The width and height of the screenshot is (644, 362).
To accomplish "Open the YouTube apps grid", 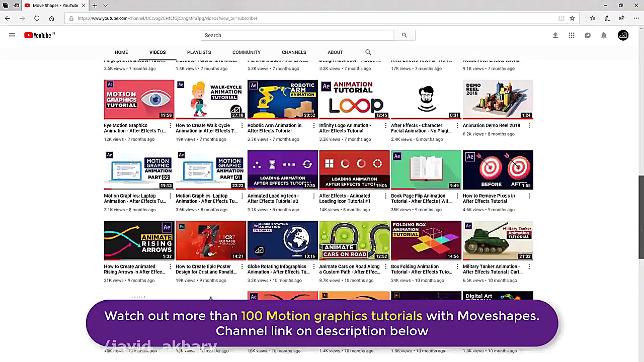I will coord(572,35).
